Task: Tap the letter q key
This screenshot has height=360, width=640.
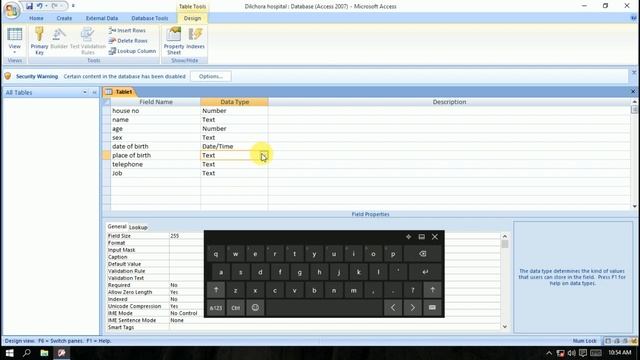Action: (x=216, y=254)
